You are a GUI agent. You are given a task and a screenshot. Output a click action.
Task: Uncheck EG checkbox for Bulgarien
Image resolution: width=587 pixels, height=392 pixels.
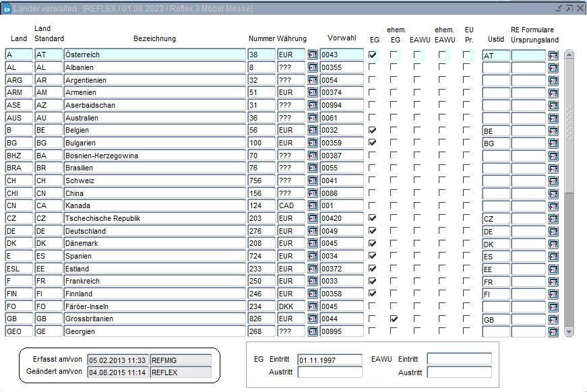[373, 143]
